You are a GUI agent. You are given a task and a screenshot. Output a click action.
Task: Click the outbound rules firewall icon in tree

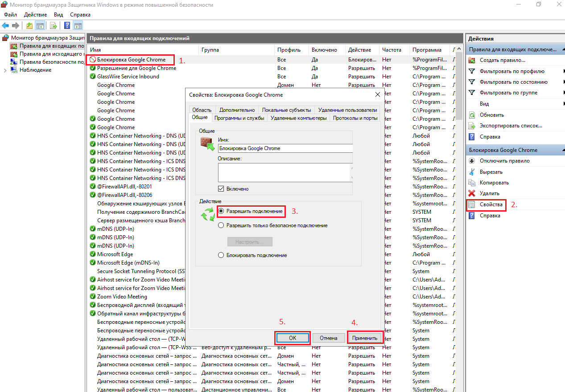tap(14, 54)
